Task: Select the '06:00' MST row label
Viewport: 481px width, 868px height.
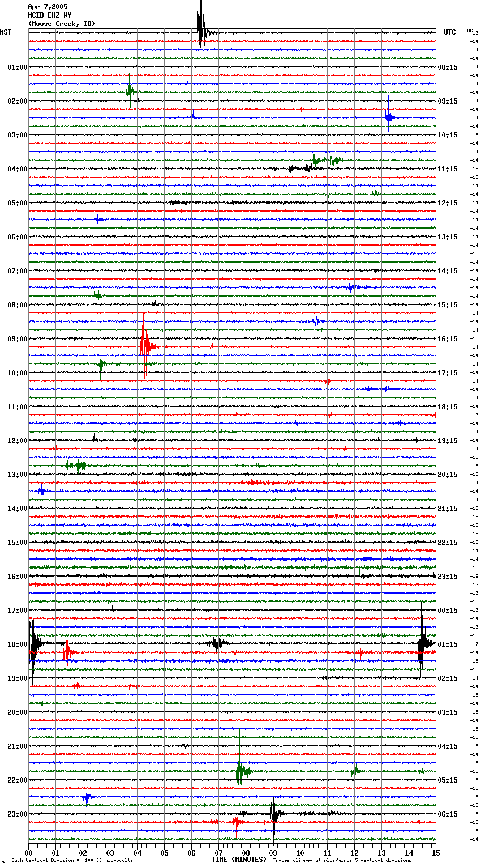Action: (x=18, y=237)
